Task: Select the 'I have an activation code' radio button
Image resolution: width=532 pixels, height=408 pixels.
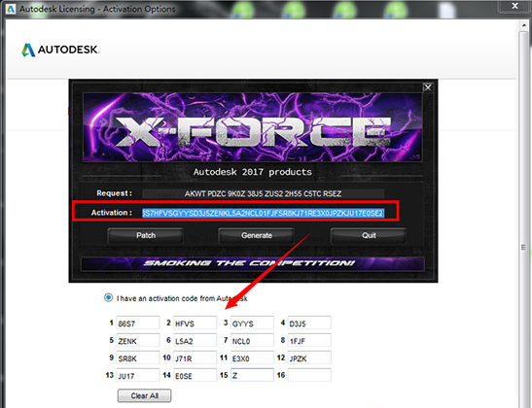Action: click(108, 298)
